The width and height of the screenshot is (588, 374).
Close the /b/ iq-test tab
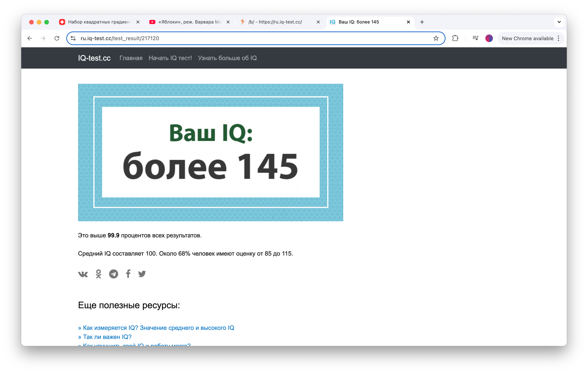click(x=318, y=22)
